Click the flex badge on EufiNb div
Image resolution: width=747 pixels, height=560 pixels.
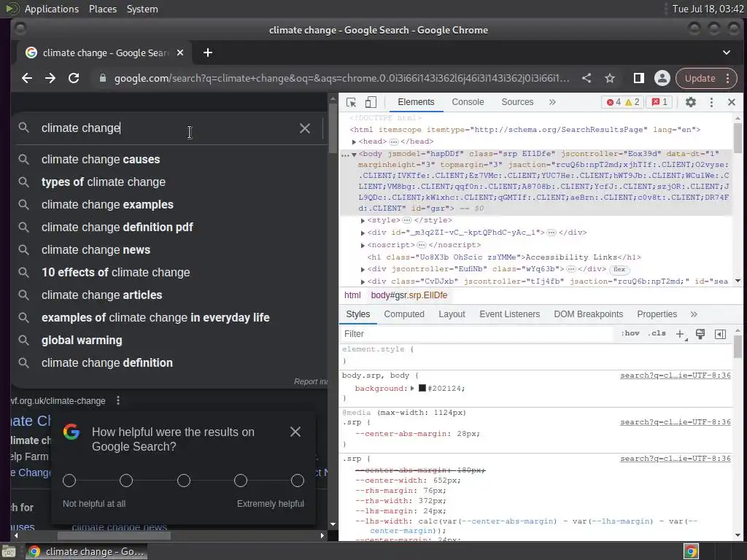(619, 270)
